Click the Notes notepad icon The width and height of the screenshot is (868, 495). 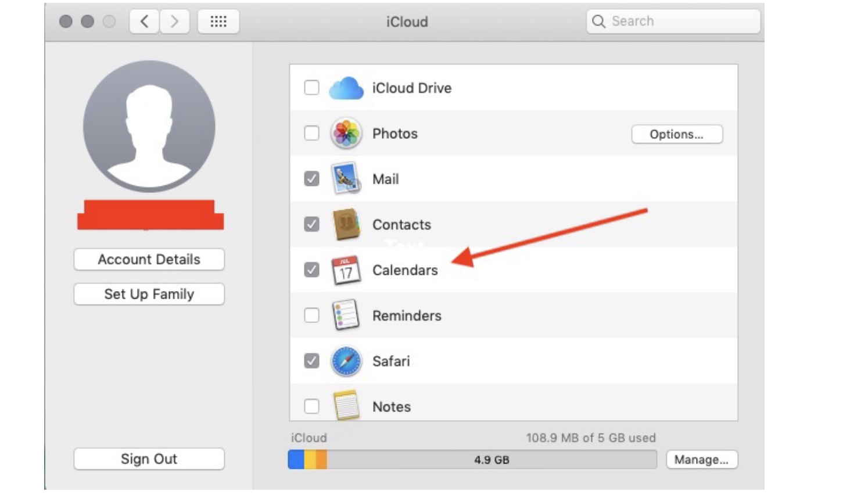coord(346,406)
